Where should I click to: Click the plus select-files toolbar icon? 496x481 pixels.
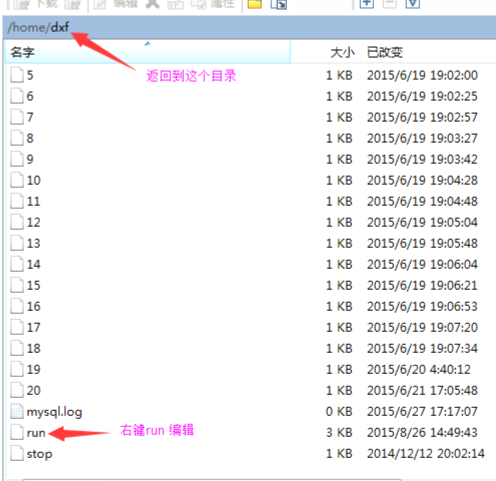pos(366,4)
